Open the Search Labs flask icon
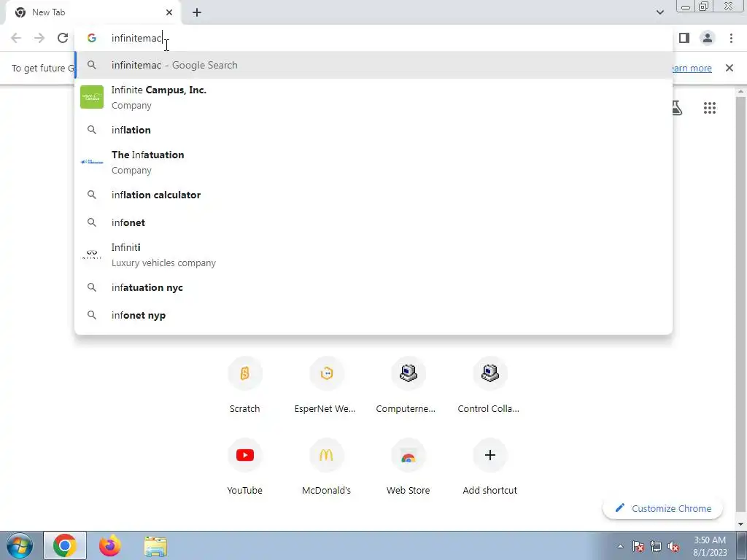Viewport: 747px width, 560px height. 677,108
